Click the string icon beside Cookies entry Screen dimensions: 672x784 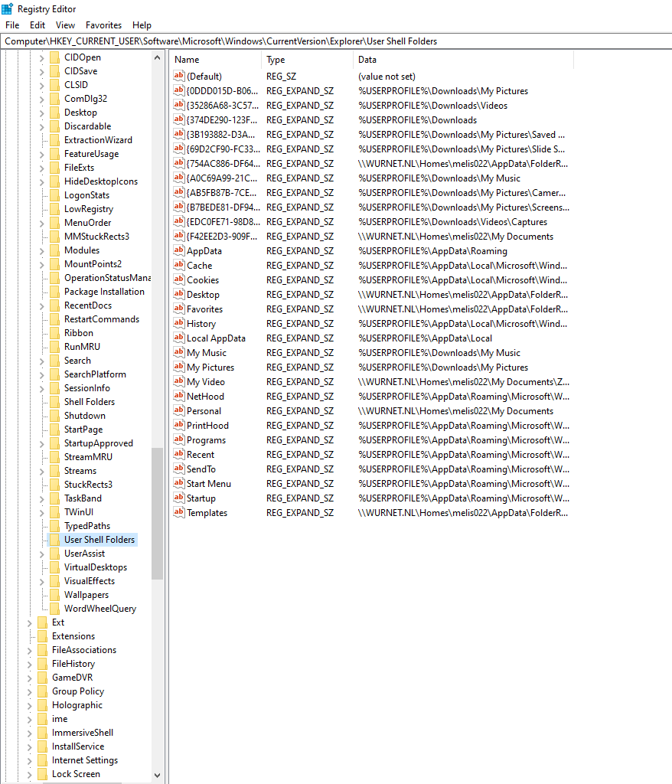click(179, 279)
